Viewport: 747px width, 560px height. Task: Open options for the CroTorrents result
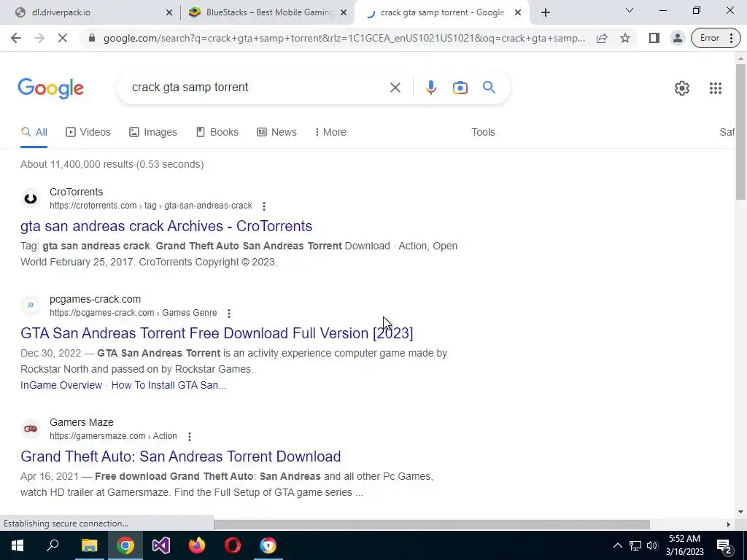pyautogui.click(x=264, y=206)
